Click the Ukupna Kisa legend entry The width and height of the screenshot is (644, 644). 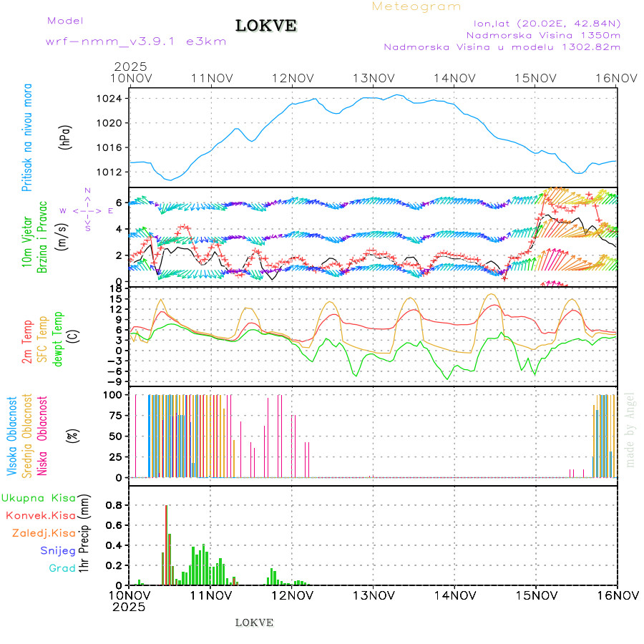pyautogui.click(x=39, y=498)
